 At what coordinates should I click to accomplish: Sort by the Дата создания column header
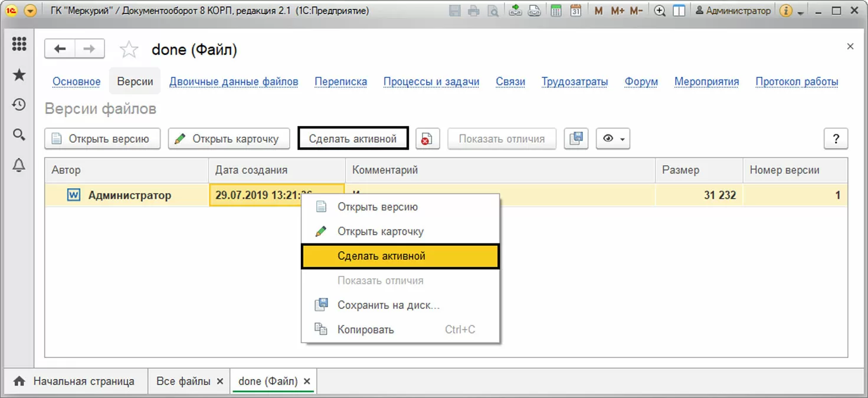tap(277, 170)
